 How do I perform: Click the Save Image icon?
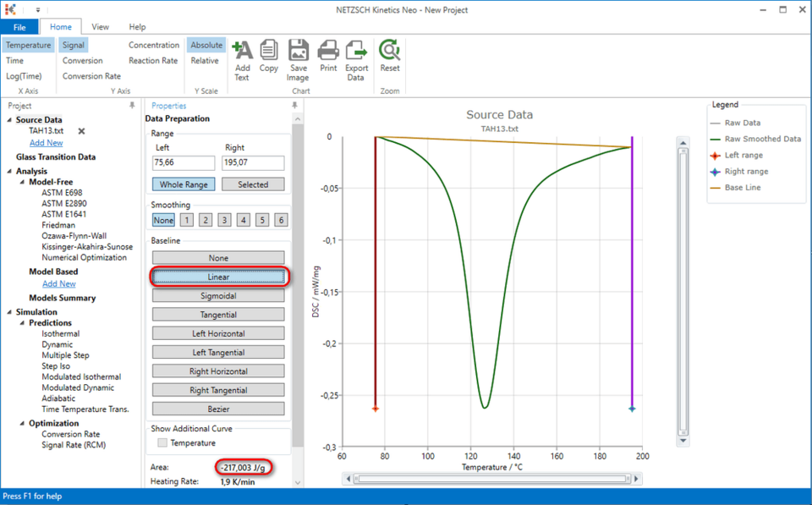pos(298,56)
